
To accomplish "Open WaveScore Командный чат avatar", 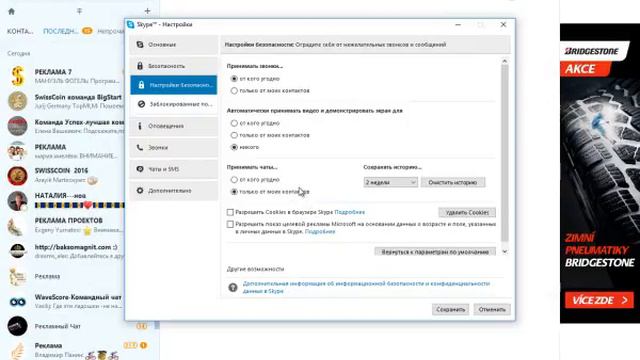I will pos(18,302).
